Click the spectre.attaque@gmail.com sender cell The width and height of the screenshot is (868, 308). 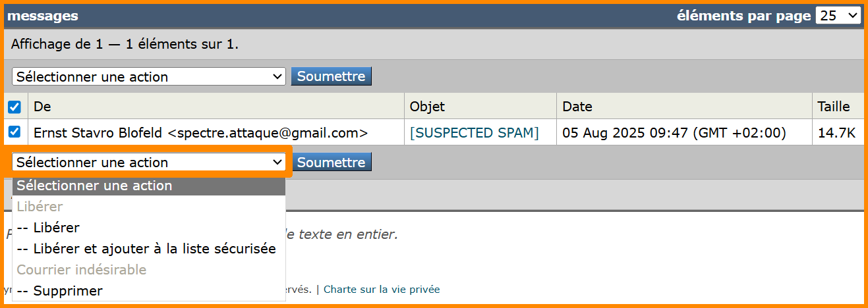coord(201,133)
